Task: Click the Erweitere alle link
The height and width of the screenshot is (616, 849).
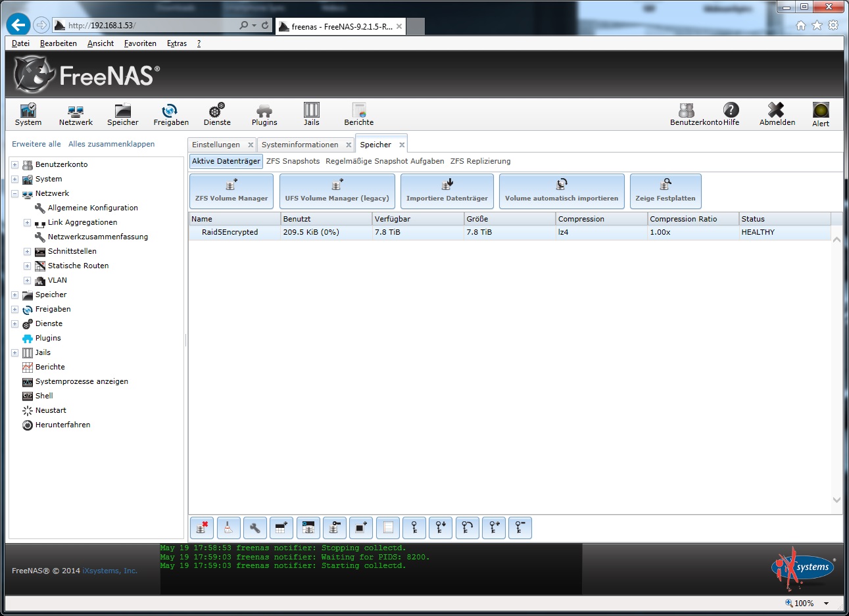Action: pyautogui.click(x=36, y=144)
